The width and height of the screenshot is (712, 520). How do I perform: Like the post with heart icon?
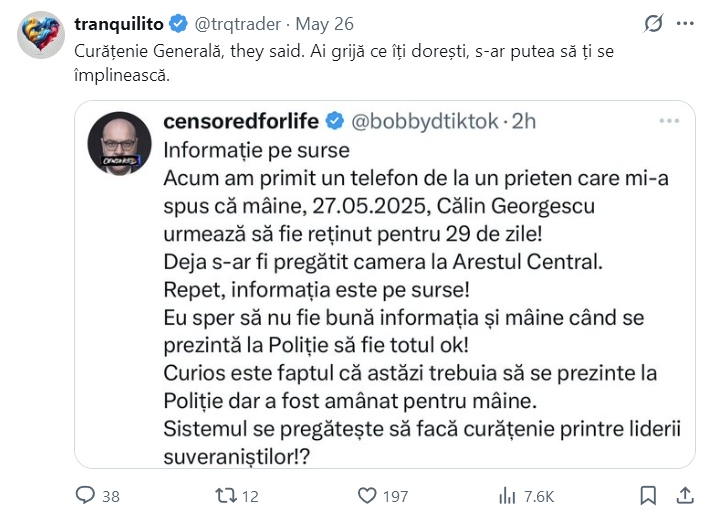coord(368,496)
